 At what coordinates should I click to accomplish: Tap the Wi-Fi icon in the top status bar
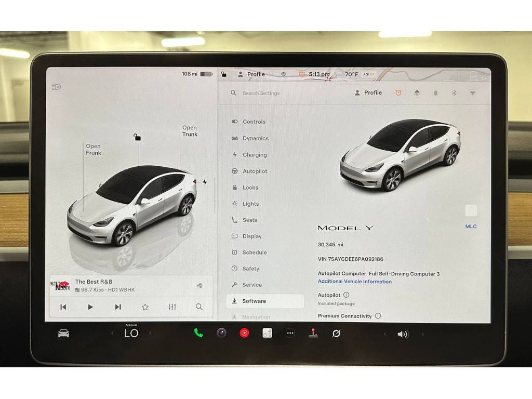click(x=283, y=74)
